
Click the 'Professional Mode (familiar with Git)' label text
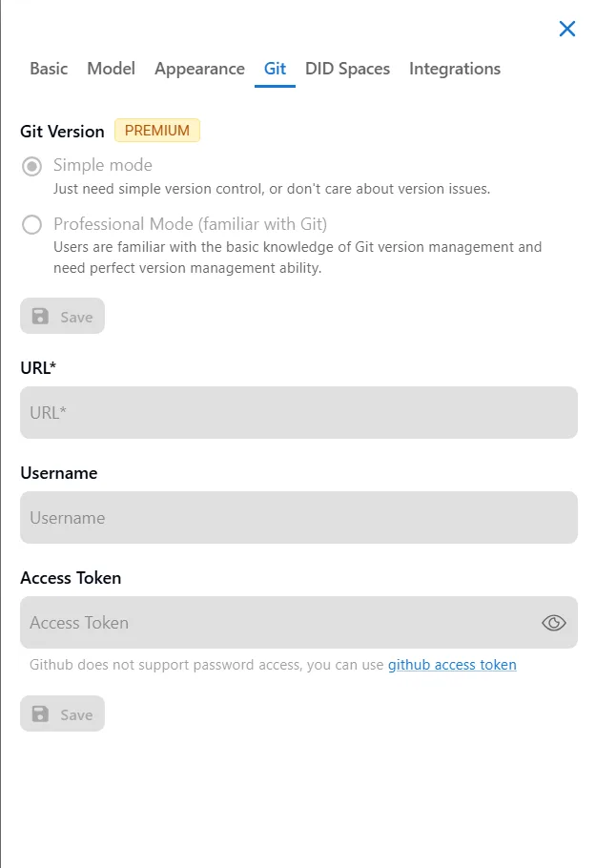click(191, 224)
